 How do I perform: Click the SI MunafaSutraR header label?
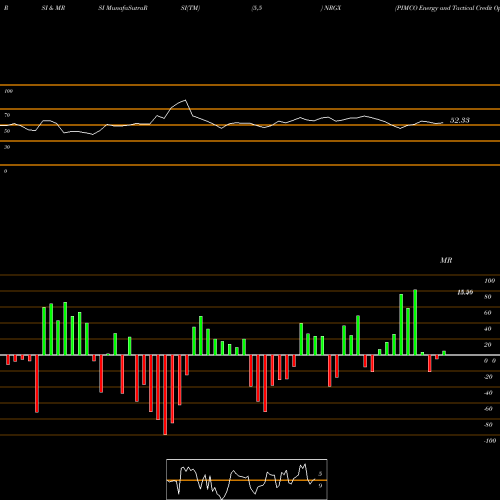click(123, 8)
